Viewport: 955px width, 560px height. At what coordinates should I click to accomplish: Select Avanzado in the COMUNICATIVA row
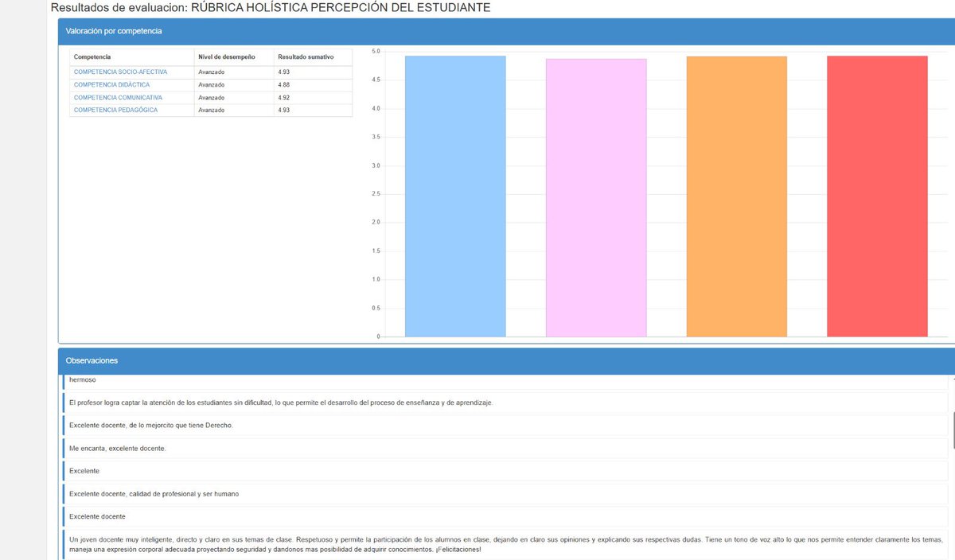[x=212, y=97]
